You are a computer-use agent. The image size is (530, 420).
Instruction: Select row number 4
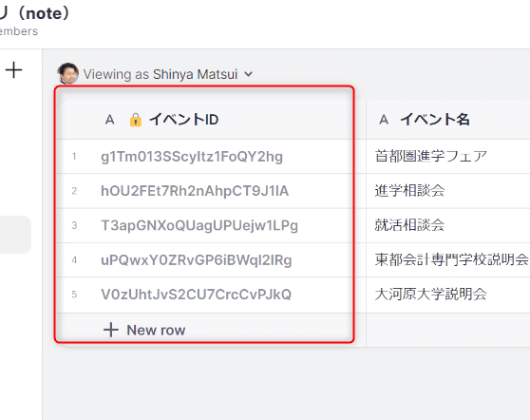74,260
